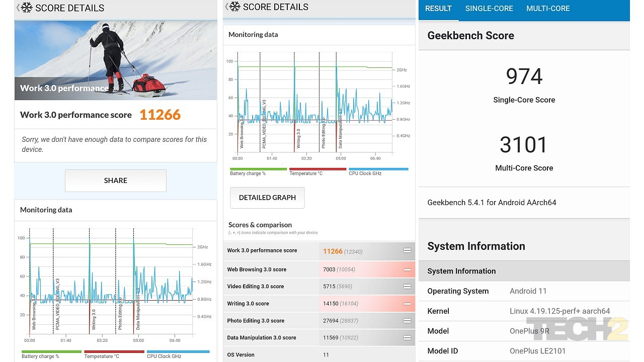Tap equal icon on Data Manipulation 3.0 row
644x362 pixels.
click(407, 338)
